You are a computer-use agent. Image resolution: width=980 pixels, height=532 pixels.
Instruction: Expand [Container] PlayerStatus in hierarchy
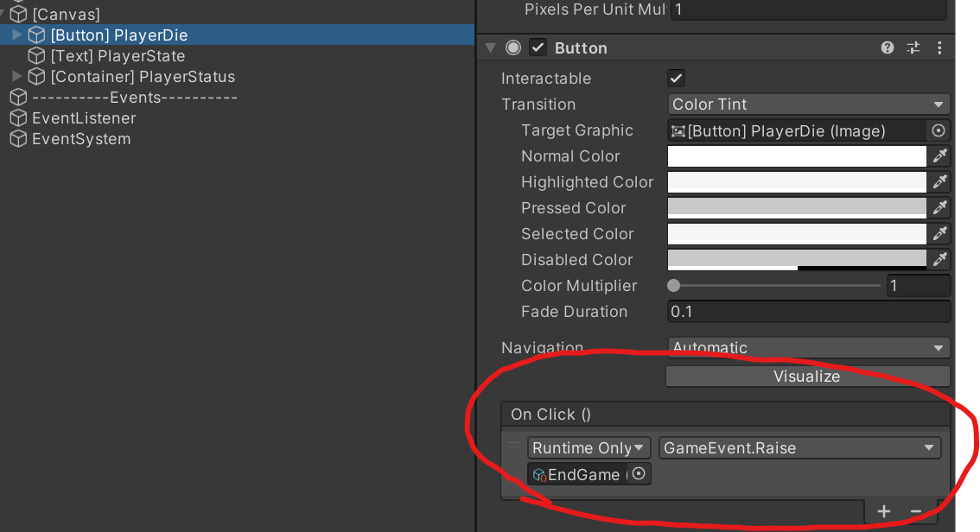coord(17,76)
